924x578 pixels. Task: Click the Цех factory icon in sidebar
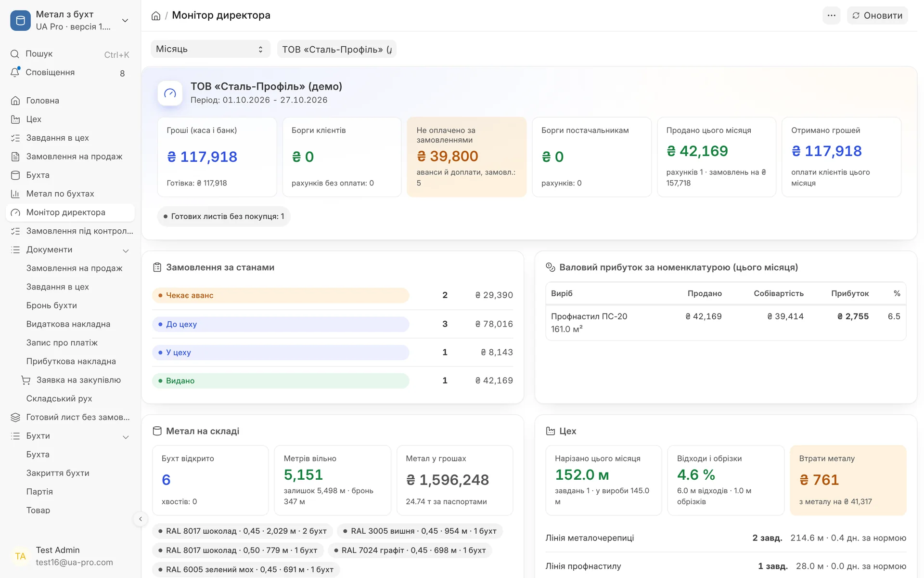pos(15,119)
